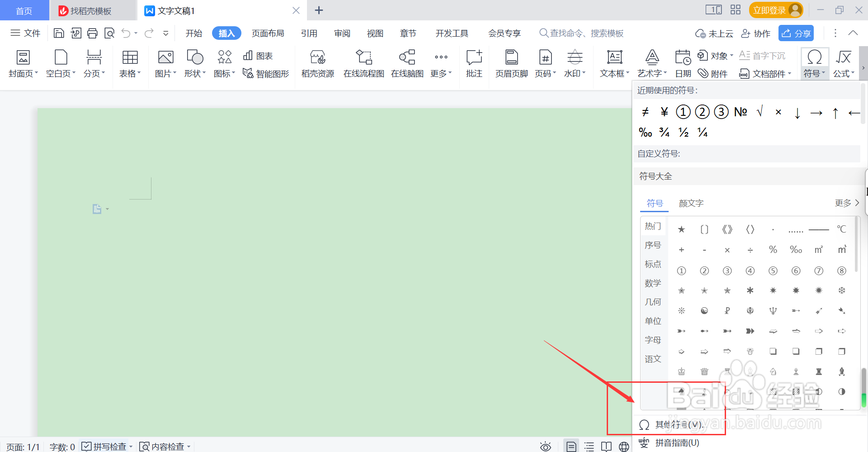This screenshot has width=868, height=452.
Task: Switch to the 颜文字 emoticon tab
Action: [x=691, y=203]
